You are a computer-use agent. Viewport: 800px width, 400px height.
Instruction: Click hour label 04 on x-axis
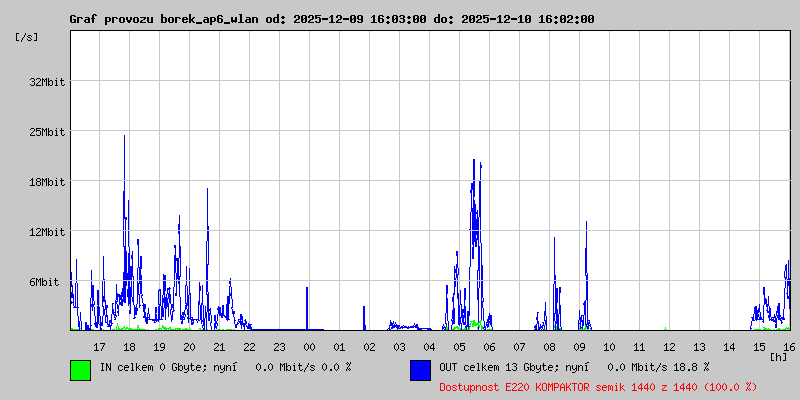click(430, 347)
